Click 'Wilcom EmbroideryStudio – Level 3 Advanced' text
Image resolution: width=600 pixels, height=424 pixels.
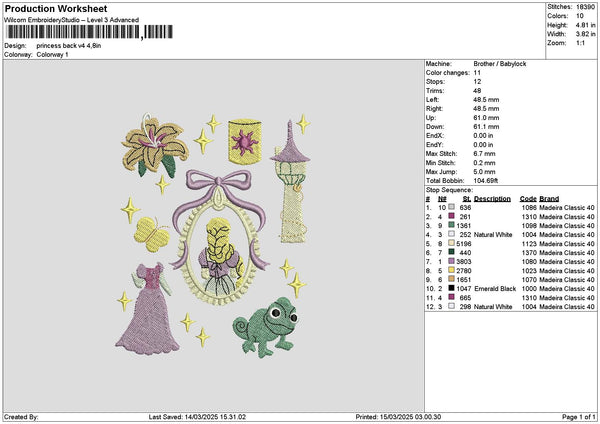tap(72, 20)
